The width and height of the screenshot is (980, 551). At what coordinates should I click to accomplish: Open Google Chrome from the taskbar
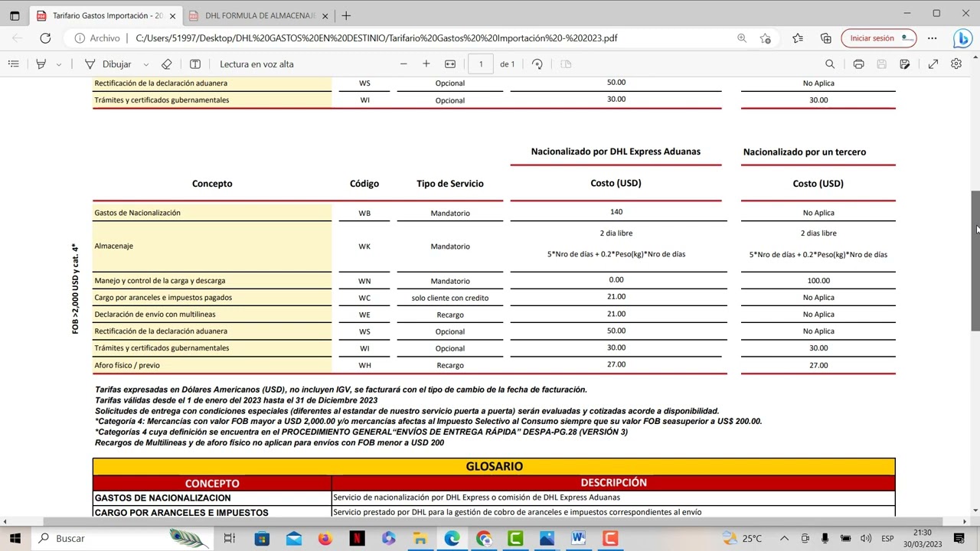pos(484,539)
